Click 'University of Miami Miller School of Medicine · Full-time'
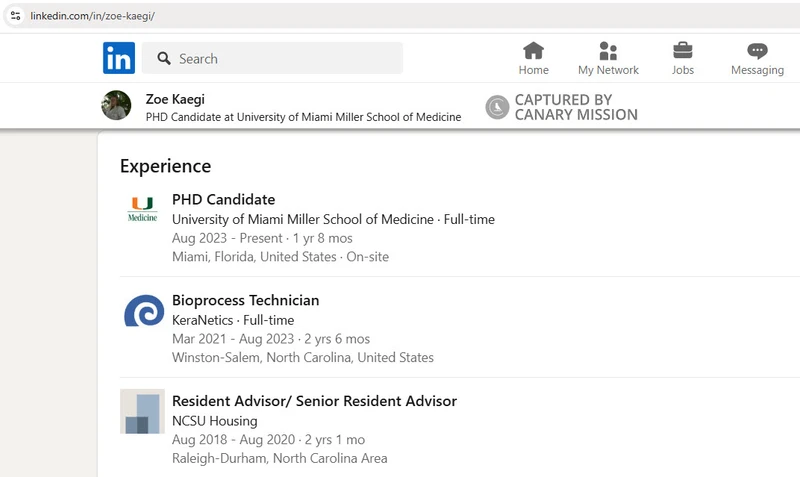 pyautogui.click(x=333, y=219)
